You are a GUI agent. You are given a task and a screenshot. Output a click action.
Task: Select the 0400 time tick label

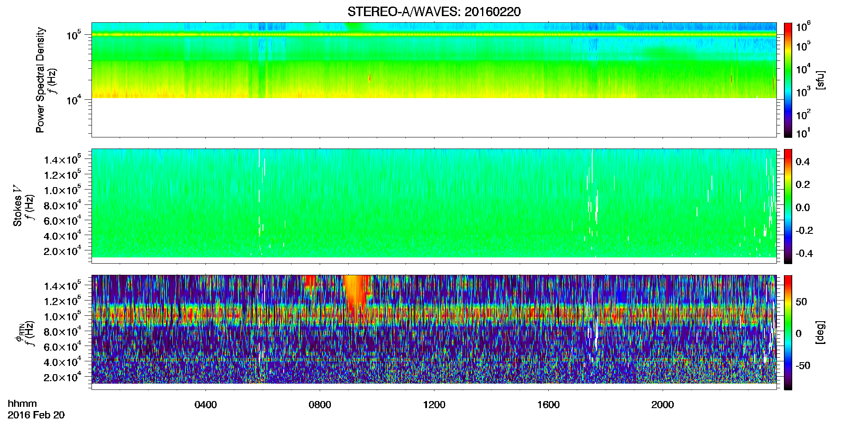[205, 405]
